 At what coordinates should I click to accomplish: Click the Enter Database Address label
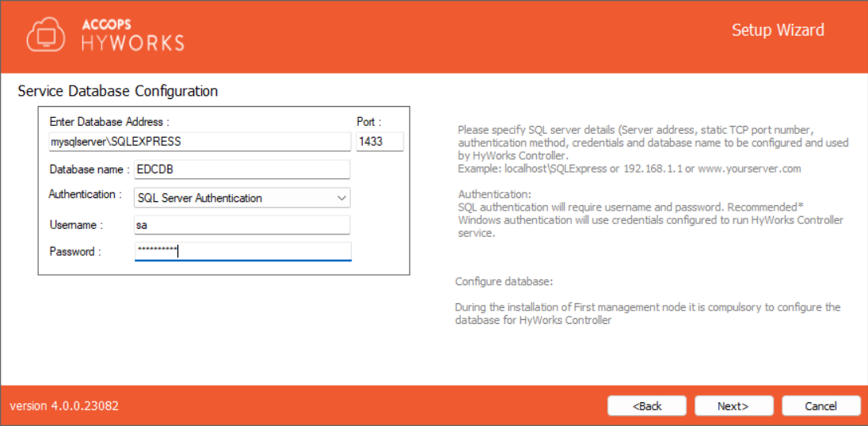coord(109,122)
